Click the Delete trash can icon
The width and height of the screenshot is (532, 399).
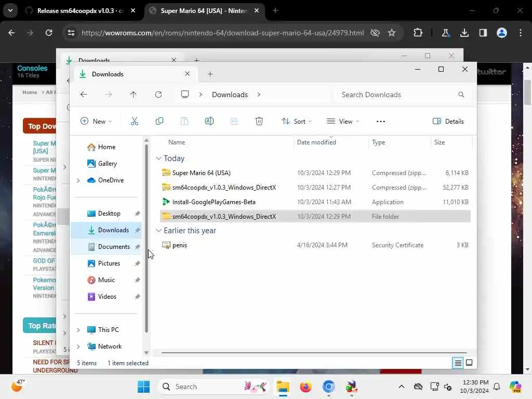click(259, 121)
